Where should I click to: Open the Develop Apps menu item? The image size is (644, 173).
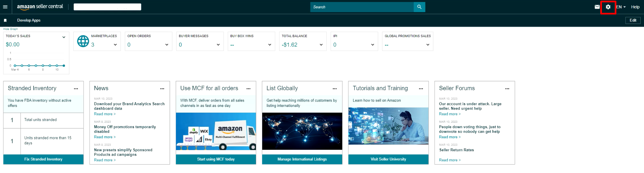29,20
